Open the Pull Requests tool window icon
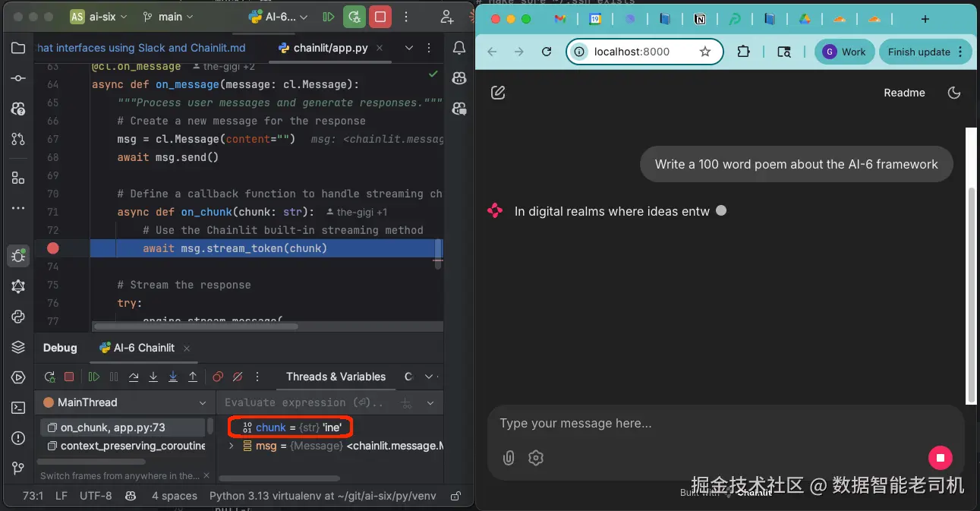This screenshot has width=980, height=511. [x=18, y=139]
